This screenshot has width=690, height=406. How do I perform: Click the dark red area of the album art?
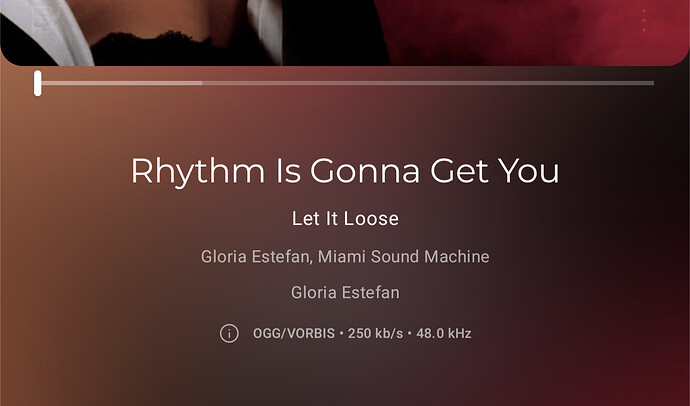pos(528,33)
